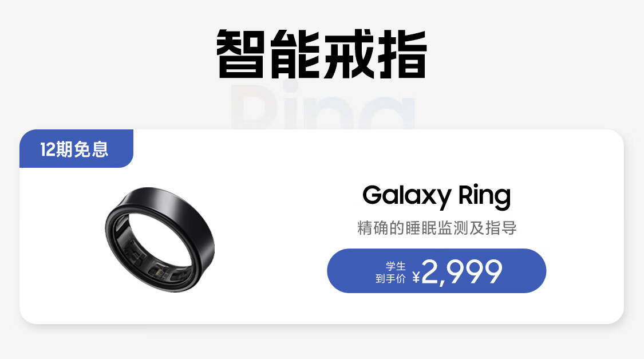Tap the blue ¥2,999 price button
Viewport: 644px width, 359px height.
point(437,271)
